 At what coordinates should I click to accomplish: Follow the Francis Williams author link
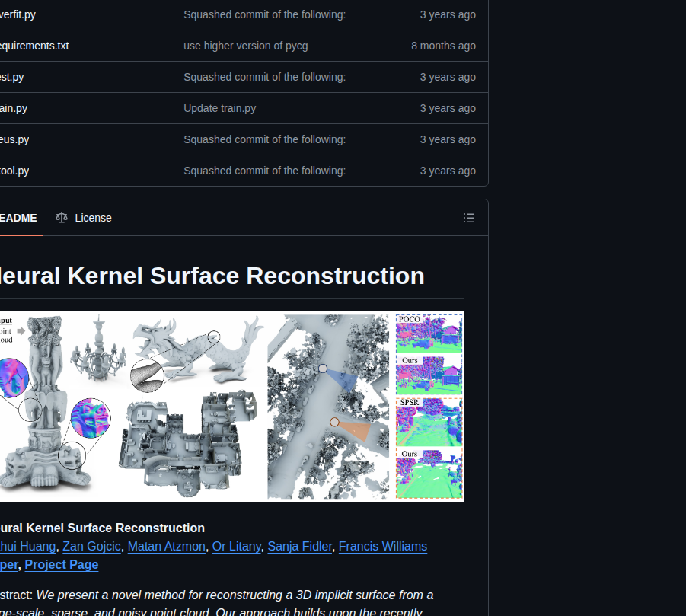coord(383,547)
